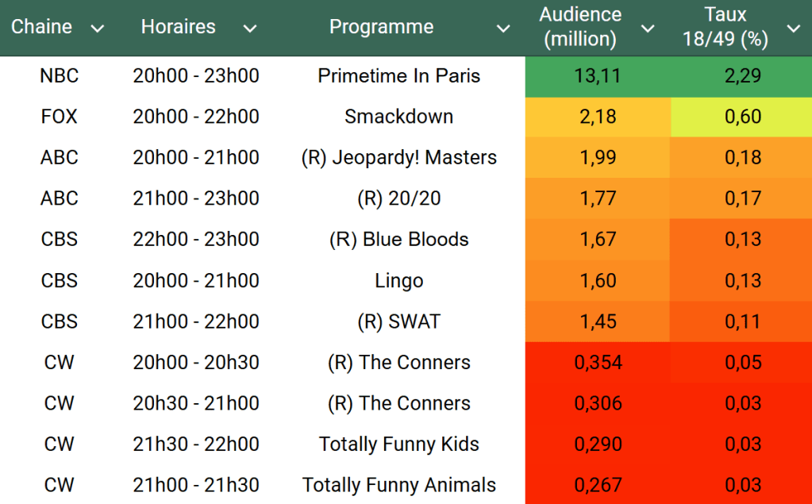812x504 pixels.
Task: Open the Chaine column filter dropdown
Action: [98, 29]
